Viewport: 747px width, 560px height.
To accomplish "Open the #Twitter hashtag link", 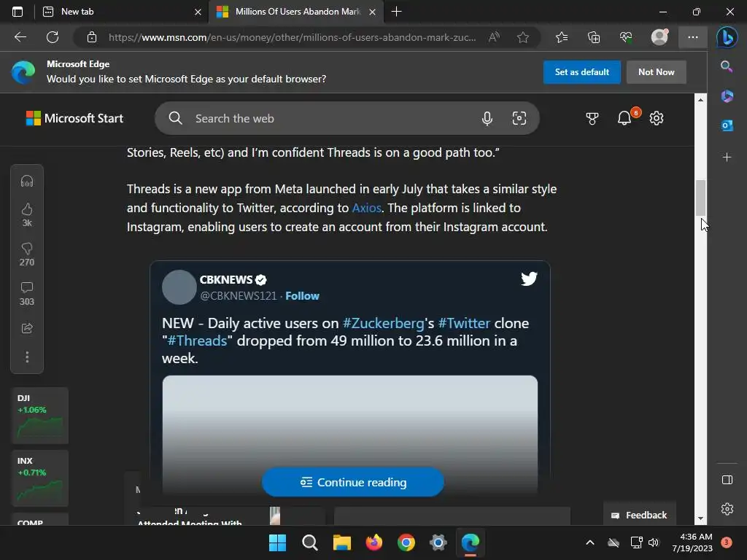I will pos(464,323).
